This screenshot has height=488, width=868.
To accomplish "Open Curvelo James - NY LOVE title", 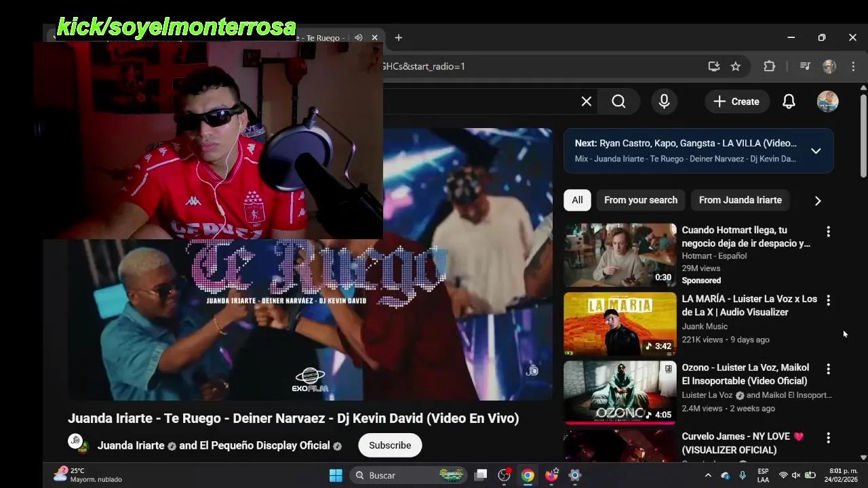I will point(743,443).
